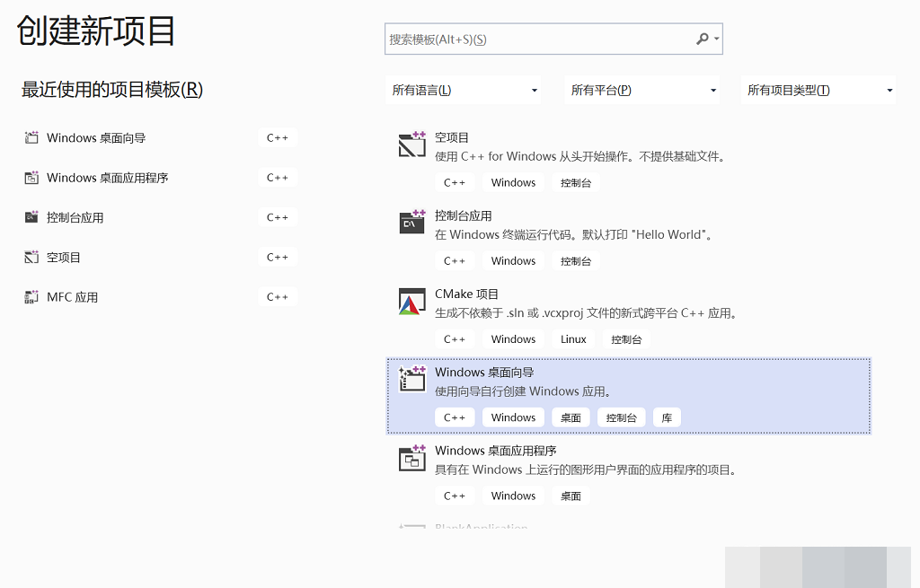This screenshot has height=588, width=920.
Task: Click C++ tag beside recent 控制台应用
Action: pos(278,217)
